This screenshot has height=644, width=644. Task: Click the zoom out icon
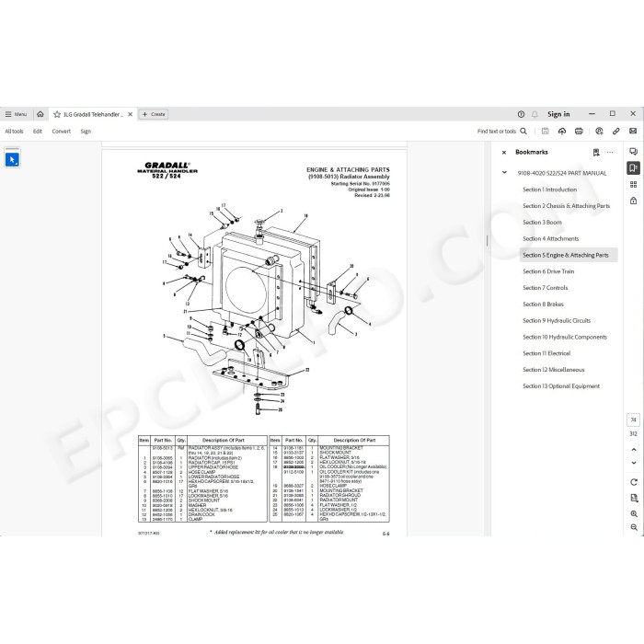[x=634, y=527]
